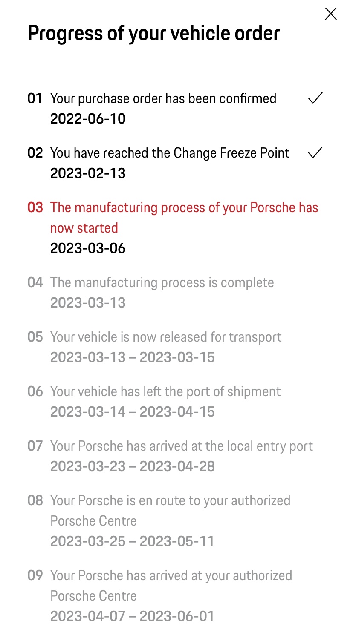Click the manufacturing start date 2023-03-06

(x=88, y=248)
